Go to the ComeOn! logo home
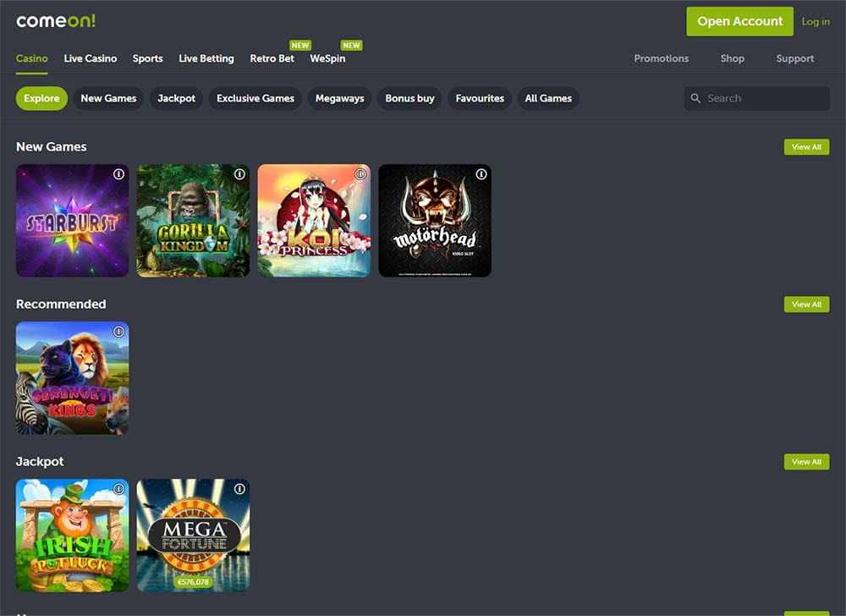Screen dimensions: 846x616 click(56, 21)
